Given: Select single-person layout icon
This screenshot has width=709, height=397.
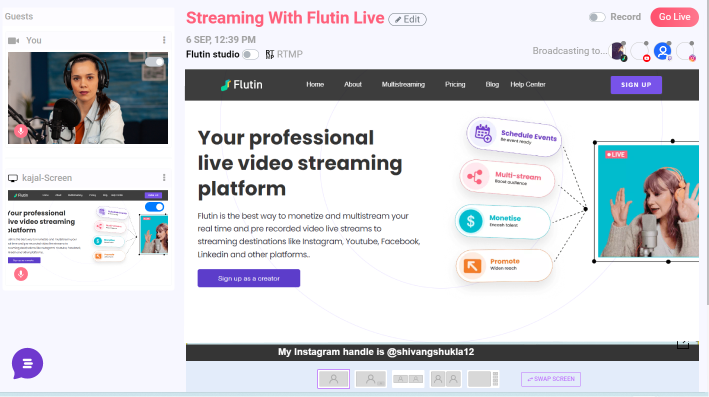Looking at the screenshot, I should [333, 379].
